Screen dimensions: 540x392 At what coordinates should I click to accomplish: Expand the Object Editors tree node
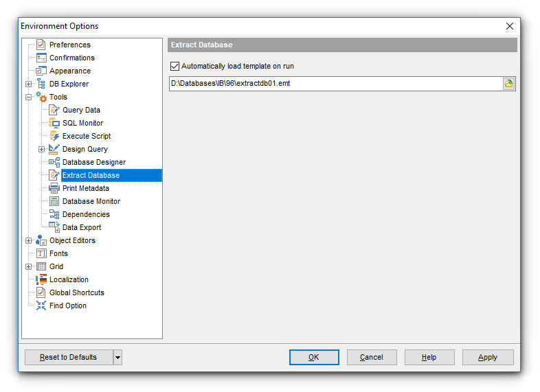coord(28,240)
